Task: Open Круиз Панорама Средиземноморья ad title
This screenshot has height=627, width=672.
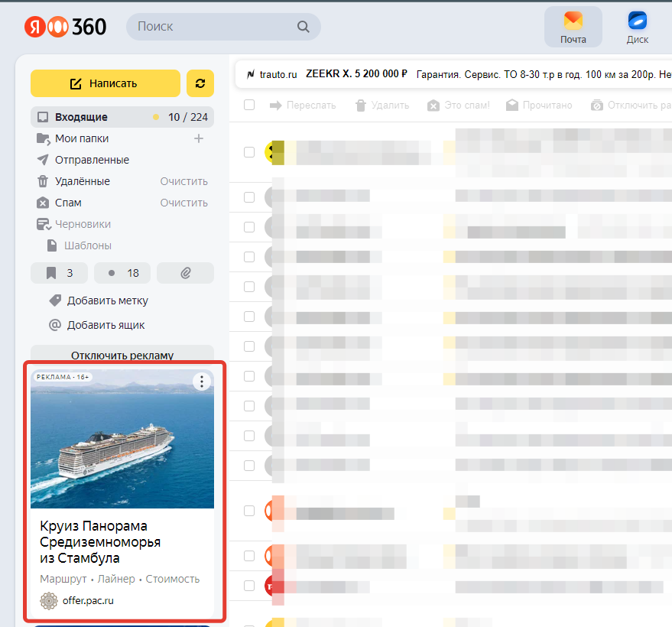Action: [100, 541]
